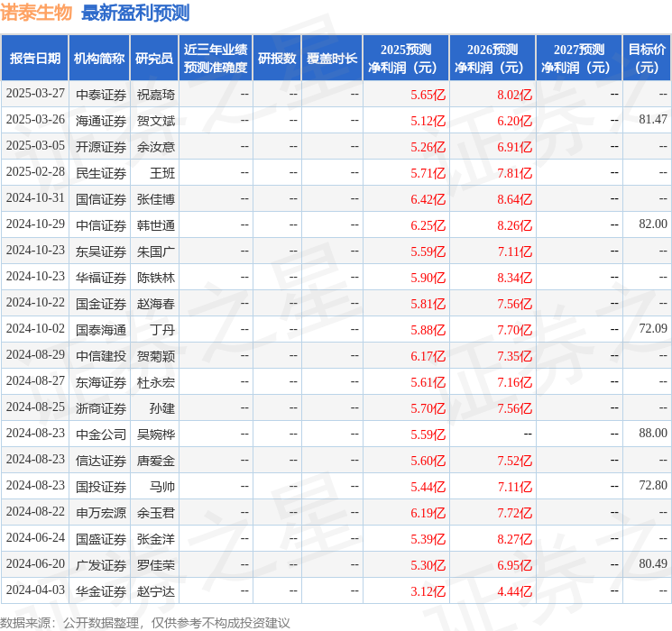
Task: Open the 中泰证券 institution cell
Action: tap(101, 94)
